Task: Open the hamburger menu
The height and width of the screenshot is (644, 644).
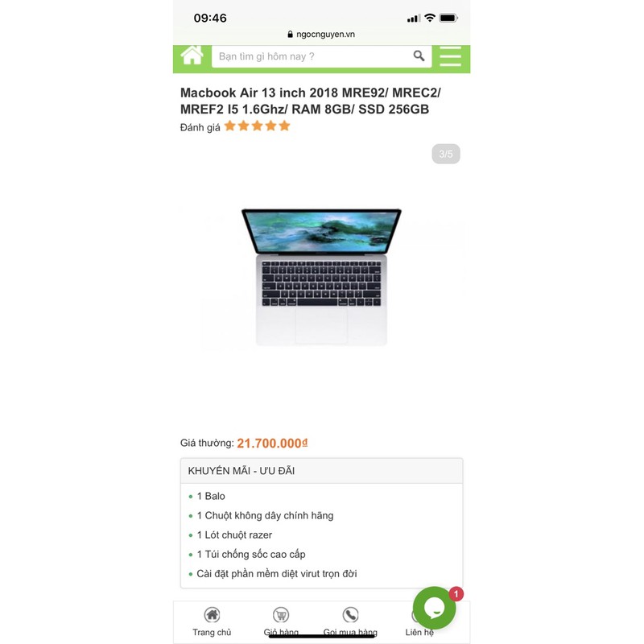Action: (x=450, y=56)
